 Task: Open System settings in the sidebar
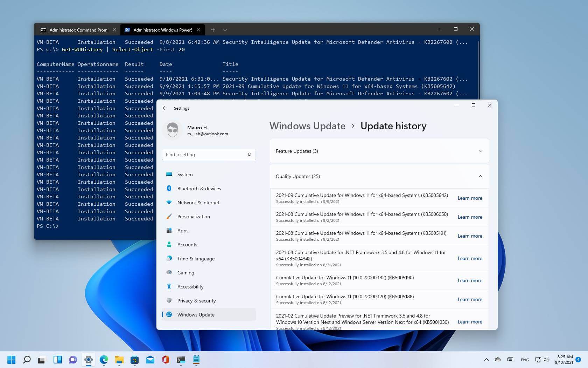(x=184, y=174)
